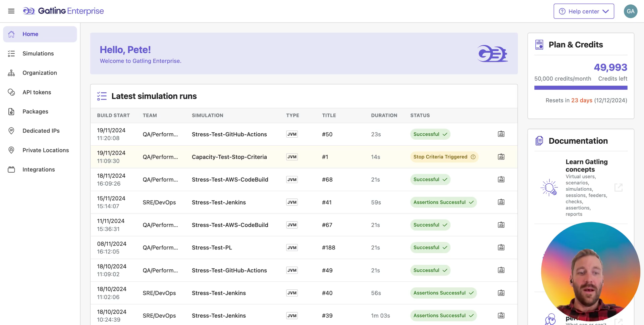
Task: Open Stress-Test-AWS-CodeBuild run #68
Action: coord(230,180)
